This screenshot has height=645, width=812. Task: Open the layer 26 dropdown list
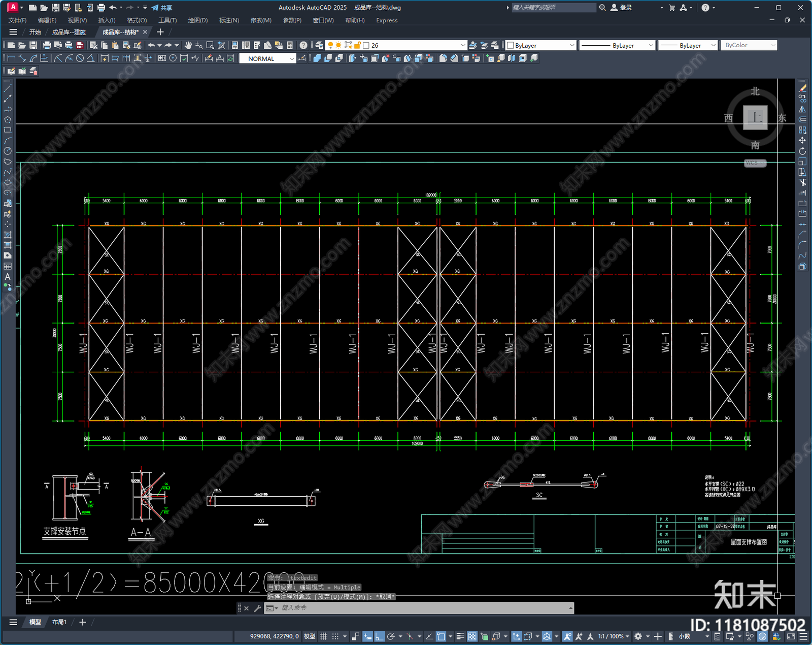[x=462, y=45]
